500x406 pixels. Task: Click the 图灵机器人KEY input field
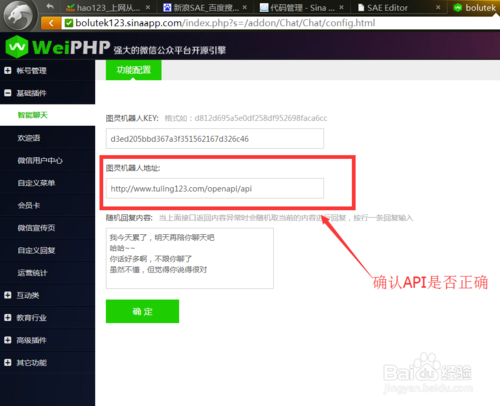(x=215, y=139)
